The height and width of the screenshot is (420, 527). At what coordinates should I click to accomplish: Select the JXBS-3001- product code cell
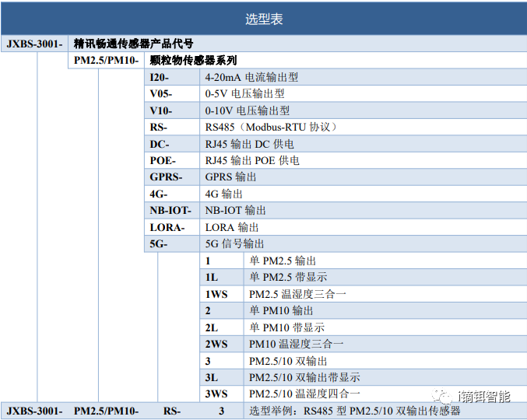[33, 44]
